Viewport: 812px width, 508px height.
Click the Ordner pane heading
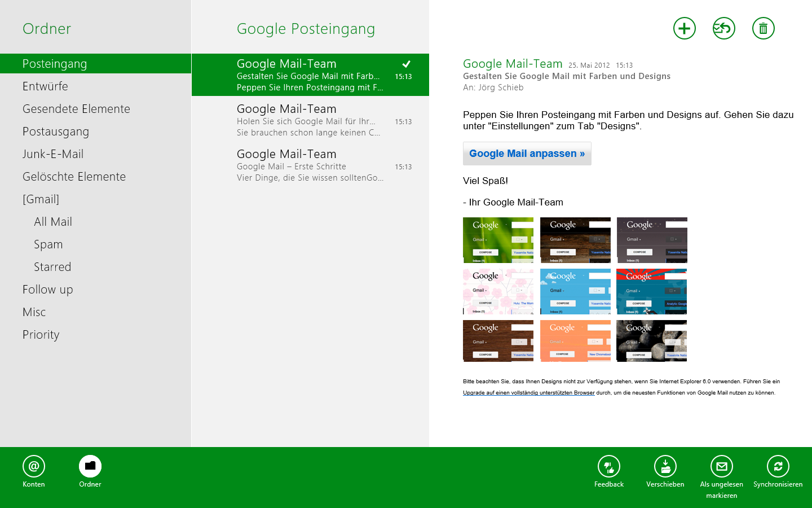tap(47, 29)
